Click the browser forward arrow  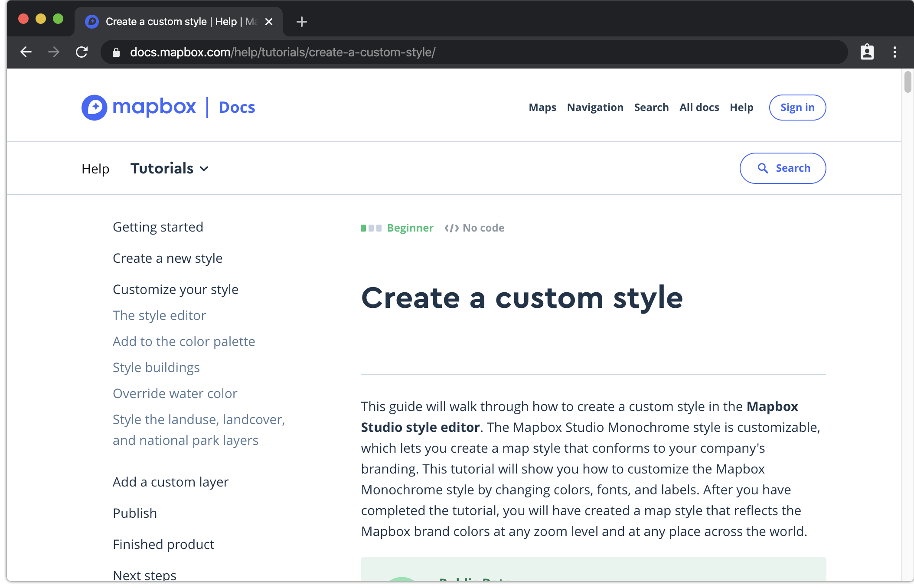pos(54,52)
